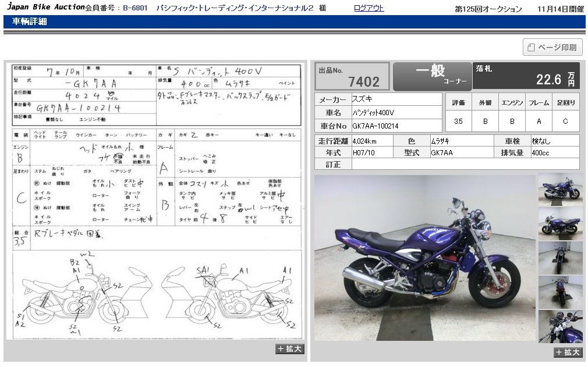Image resolution: width=588 pixels, height=367 pixels.
Task: Select displacement value 400cc in the table
Action: (540, 153)
